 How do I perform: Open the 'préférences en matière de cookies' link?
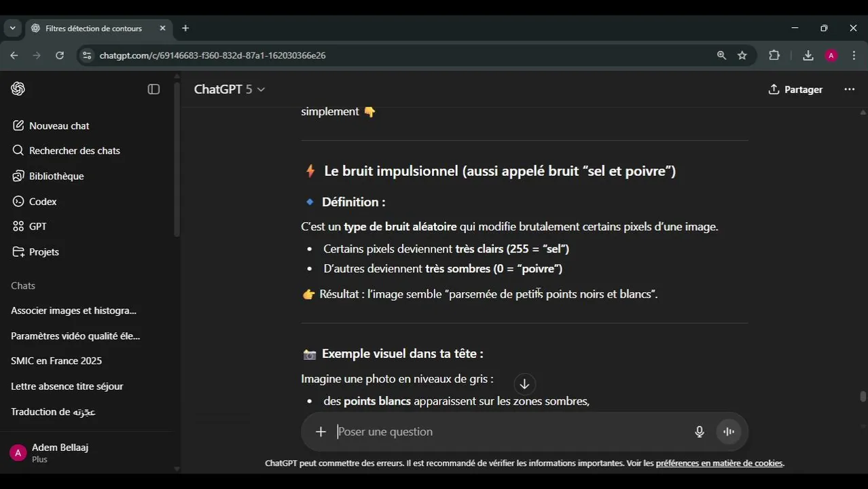tap(719, 463)
